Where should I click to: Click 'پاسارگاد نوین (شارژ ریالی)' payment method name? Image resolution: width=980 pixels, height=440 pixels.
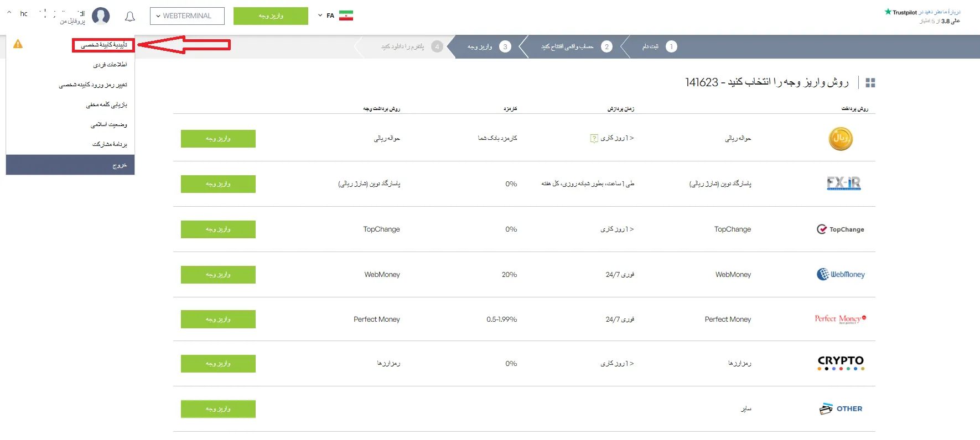[720, 184]
